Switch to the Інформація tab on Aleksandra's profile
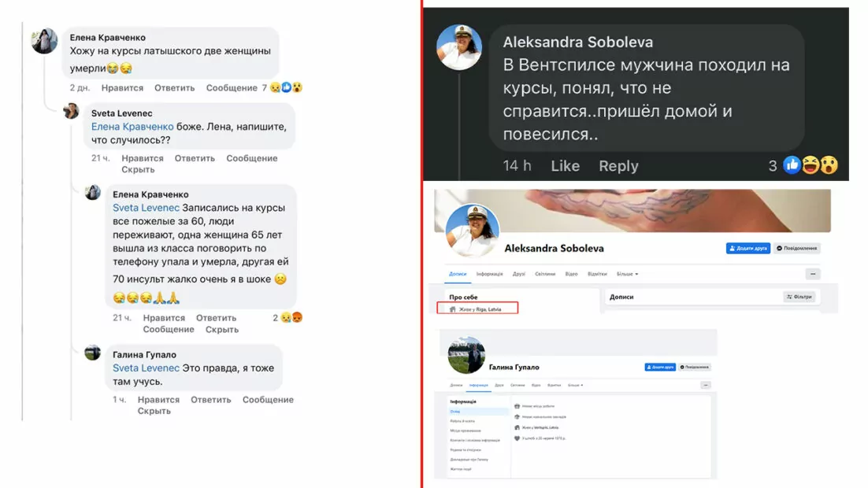This screenshot has width=868, height=488. point(489,274)
